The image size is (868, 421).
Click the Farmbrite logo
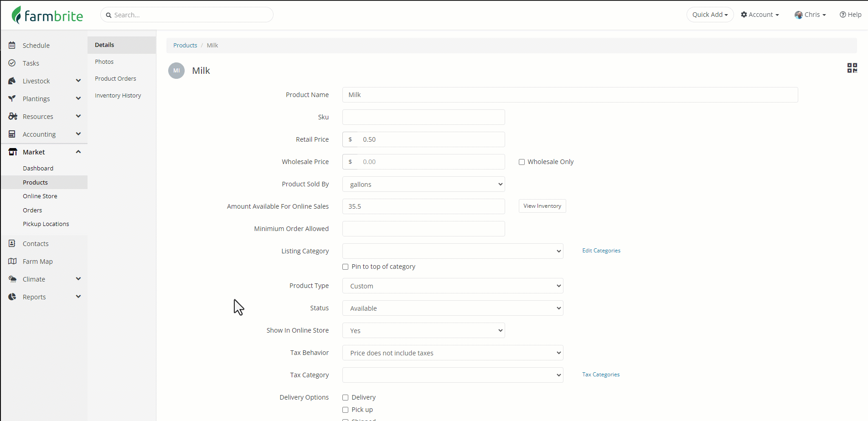(x=47, y=15)
